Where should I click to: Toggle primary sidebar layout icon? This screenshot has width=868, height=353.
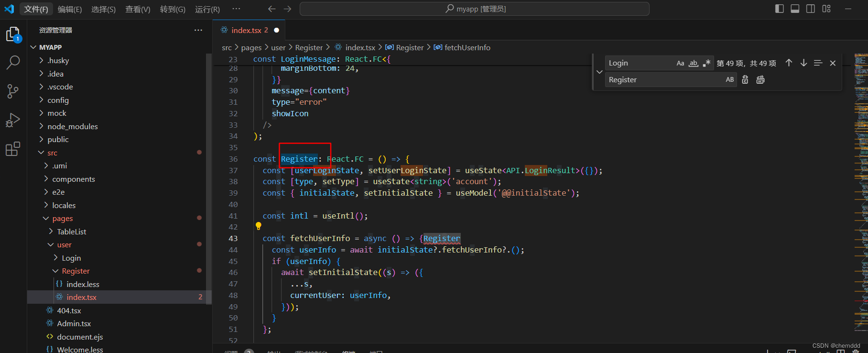(779, 9)
